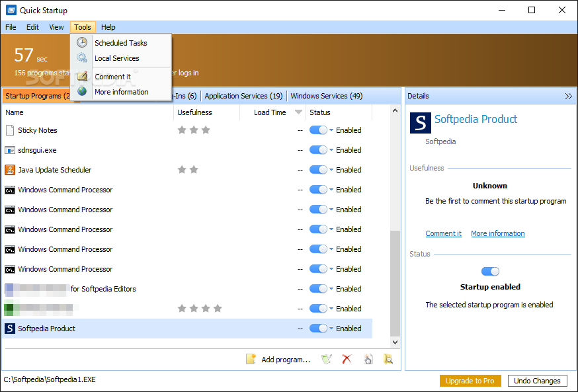Toggle Startup enabled switch in Details panel

(490, 272)
